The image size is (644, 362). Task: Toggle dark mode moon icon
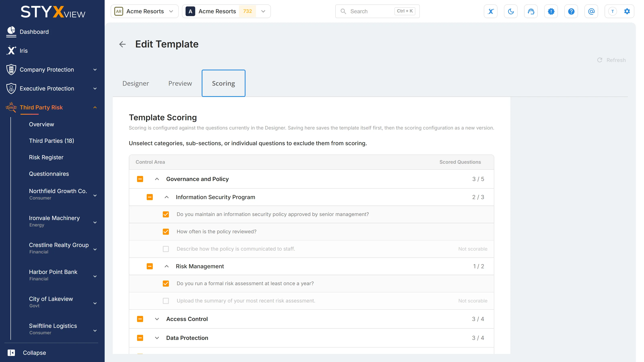pyautogui.click(x=511, y=11)
